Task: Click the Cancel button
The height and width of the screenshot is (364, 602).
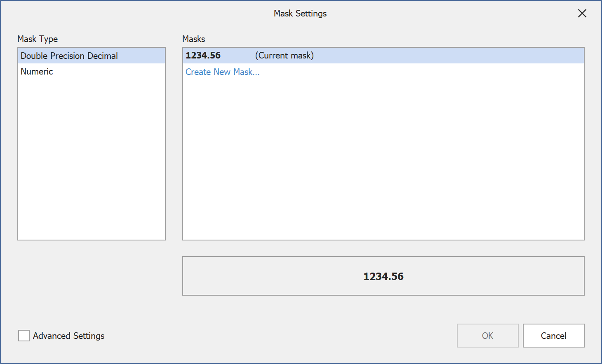Action: click(x=554, y=336)
